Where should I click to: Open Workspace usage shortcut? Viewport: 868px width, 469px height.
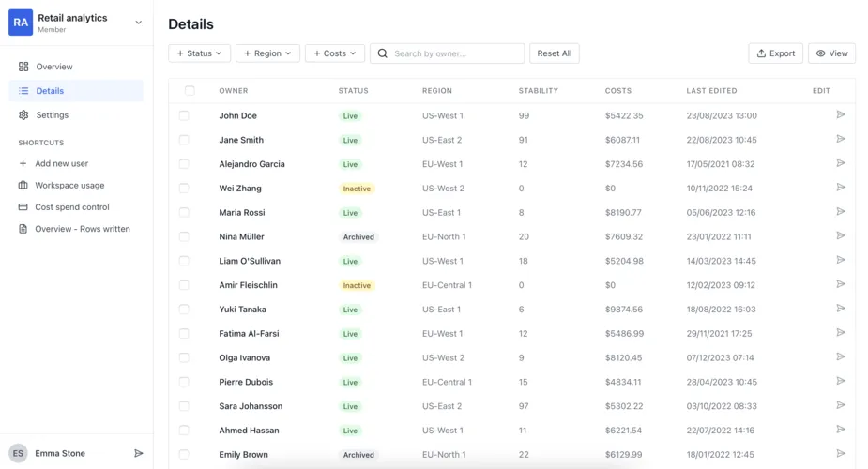[x=69, y=186]
